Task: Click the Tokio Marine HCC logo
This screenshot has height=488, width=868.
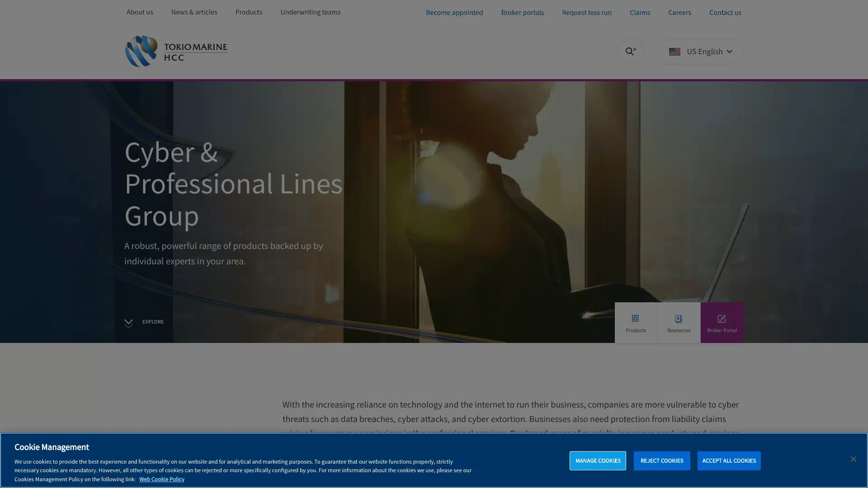Action: point(176,52)
